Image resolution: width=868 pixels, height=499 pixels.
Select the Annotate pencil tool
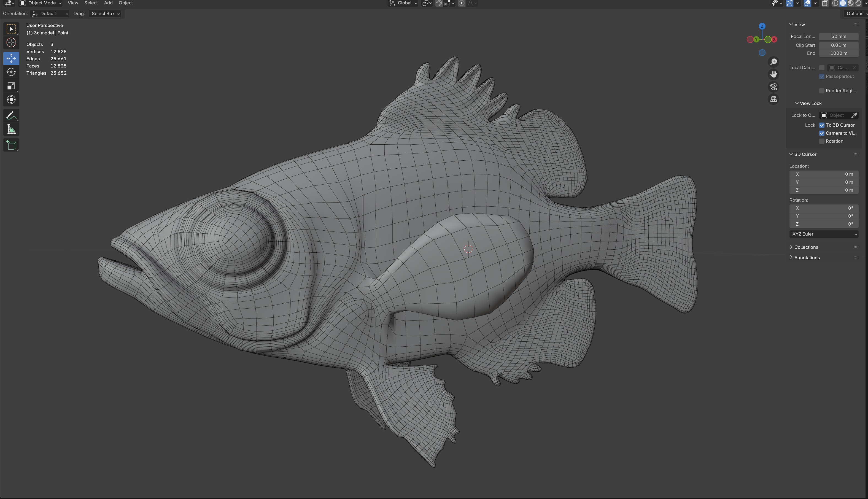(x=11, y=115)
